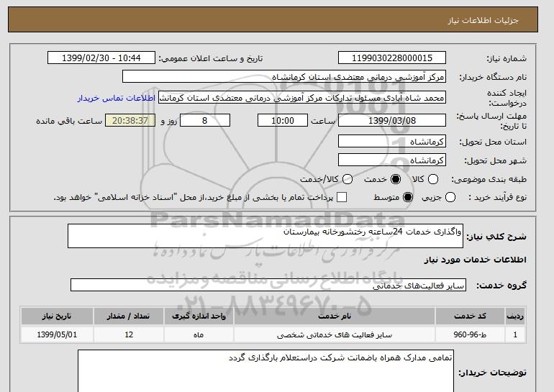Click the announcement date field 1399/02/30 - 10:44
Screen dimensions: 554x392
(x=101, y=58)
